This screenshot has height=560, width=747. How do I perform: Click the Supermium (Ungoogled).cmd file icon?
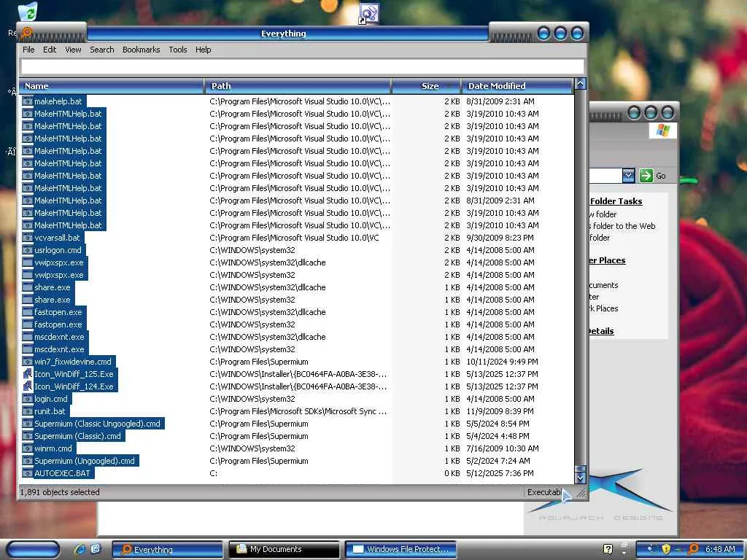28,461
